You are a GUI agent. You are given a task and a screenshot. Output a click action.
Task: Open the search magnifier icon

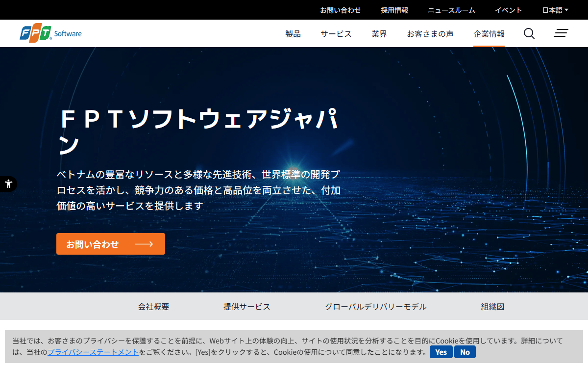tap(529, 33)
